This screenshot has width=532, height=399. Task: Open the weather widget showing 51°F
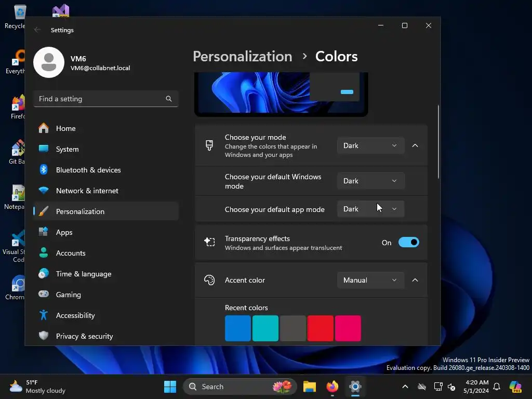[x=37, y=387]
